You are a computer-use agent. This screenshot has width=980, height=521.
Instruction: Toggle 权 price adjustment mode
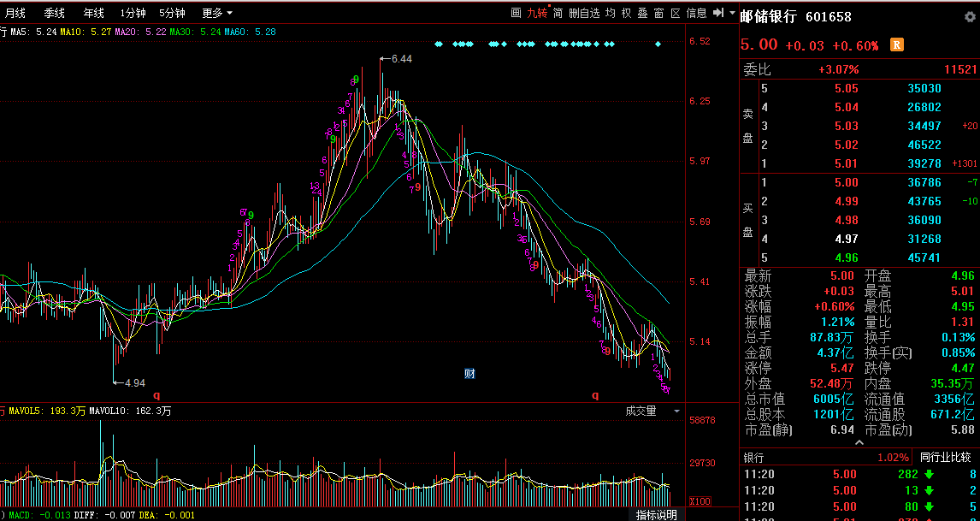[627, 13]
